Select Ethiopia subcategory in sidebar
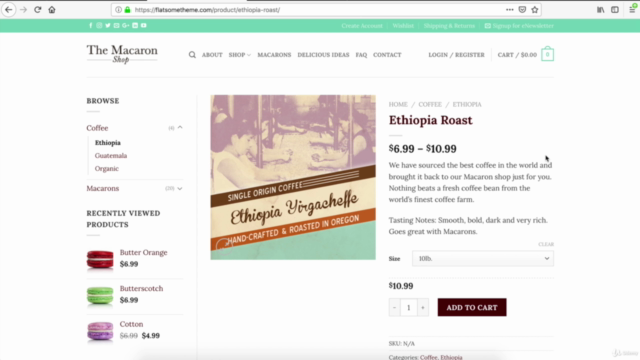Viewport: 640px width, 360px height. point(108,142)
